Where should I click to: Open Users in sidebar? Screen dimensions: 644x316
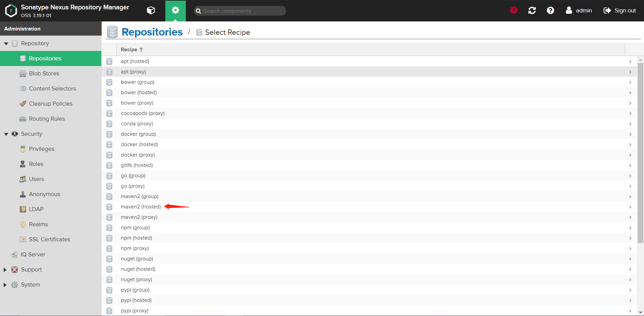(51, 179)
